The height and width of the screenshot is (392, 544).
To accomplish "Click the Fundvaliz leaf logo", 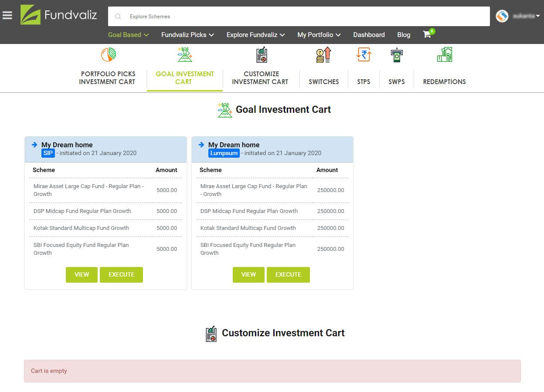I will (30, 15).
